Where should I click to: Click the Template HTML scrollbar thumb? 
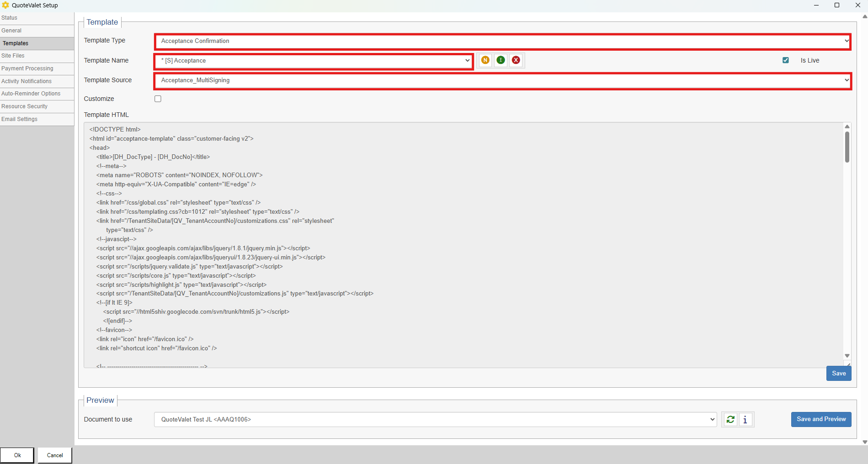[x=847, y=147]
